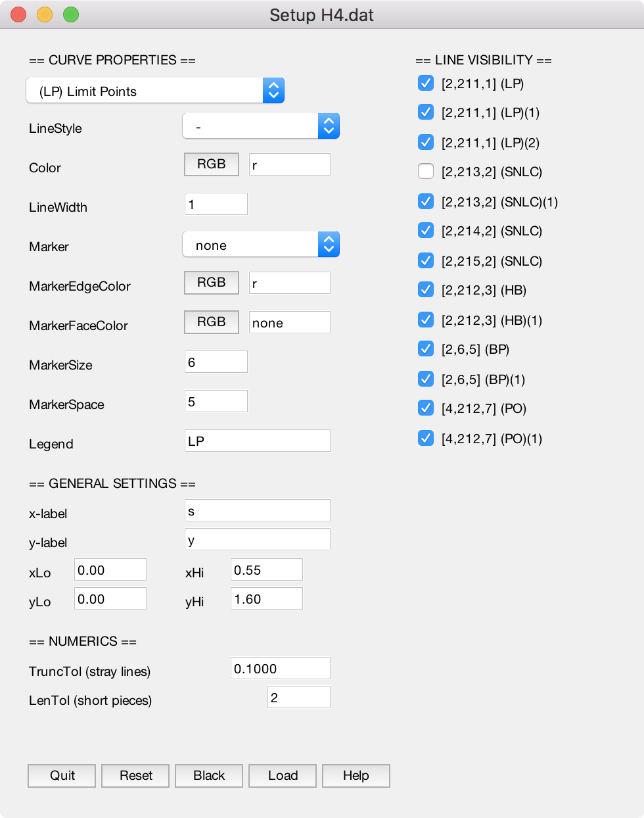
Task: Click the Black button
Action: pyautogui.click(x=209, y=776)
